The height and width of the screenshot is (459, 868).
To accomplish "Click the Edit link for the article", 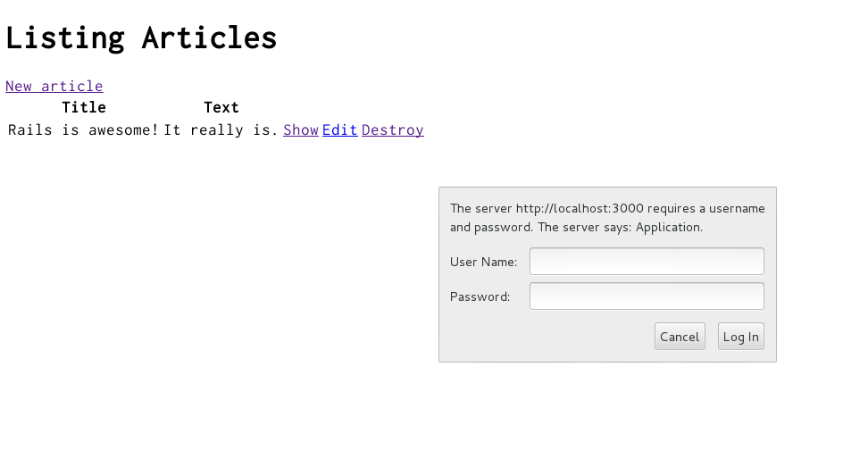I will (339, 130).
